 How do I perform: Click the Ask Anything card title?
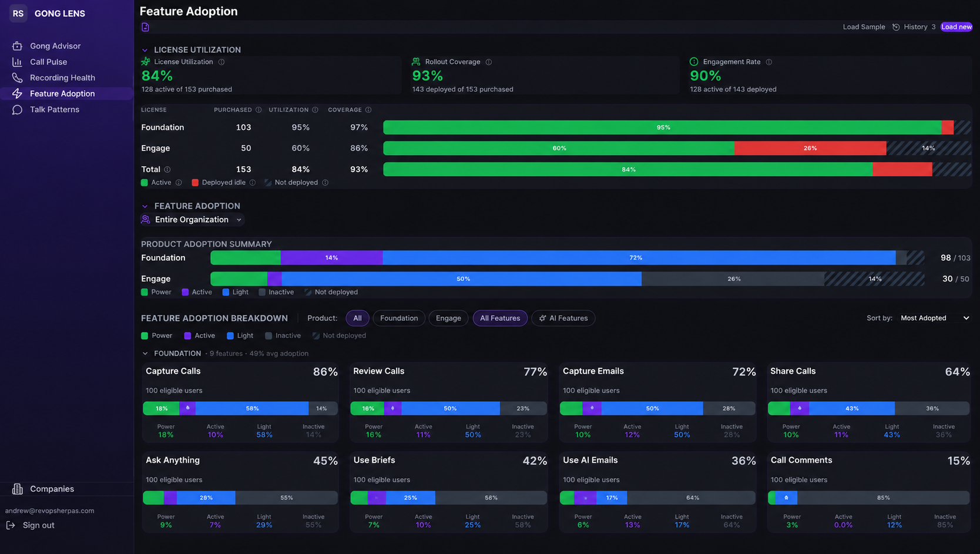173,461
